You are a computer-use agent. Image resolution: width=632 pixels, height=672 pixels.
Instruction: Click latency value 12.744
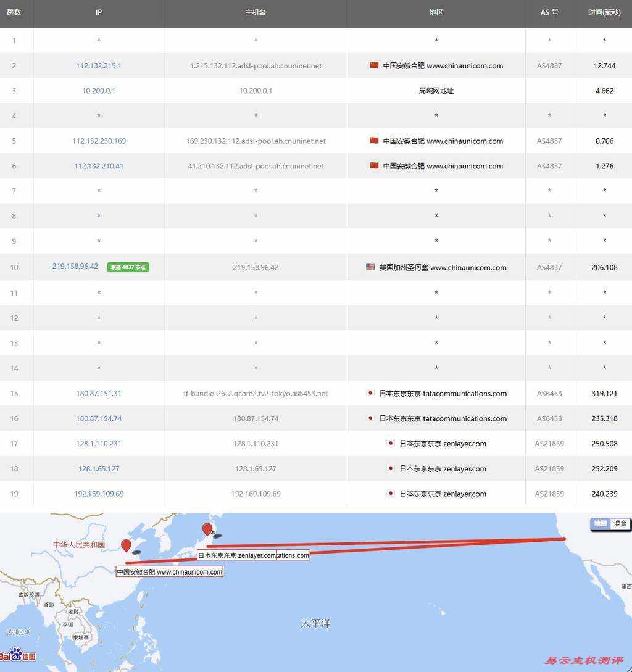click(x=605, y=65)
